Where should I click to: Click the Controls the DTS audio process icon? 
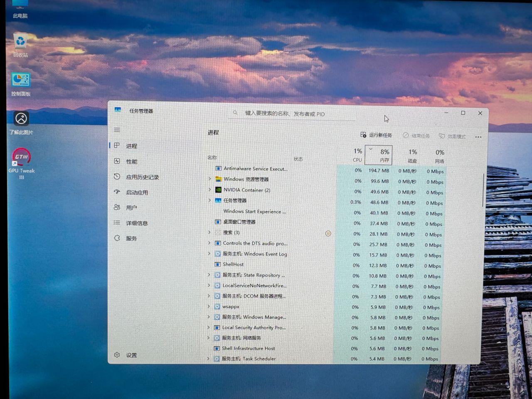[x=217, y=243]
